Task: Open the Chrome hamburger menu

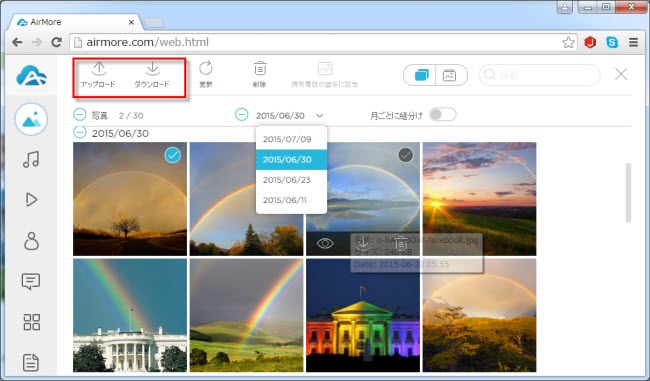Action: (x=633, y=42)
